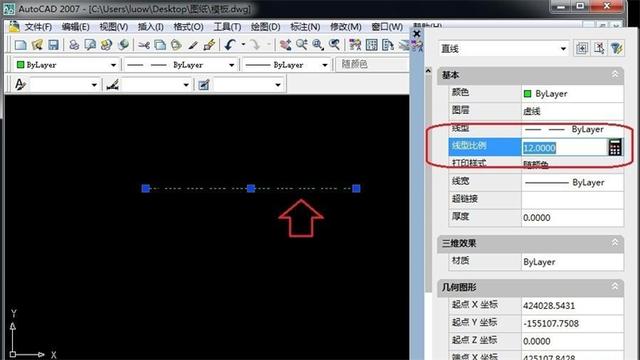The width and height of the screenshot is (640, 360).
Task: Open the 视图(V) menu
Action: 113,27
